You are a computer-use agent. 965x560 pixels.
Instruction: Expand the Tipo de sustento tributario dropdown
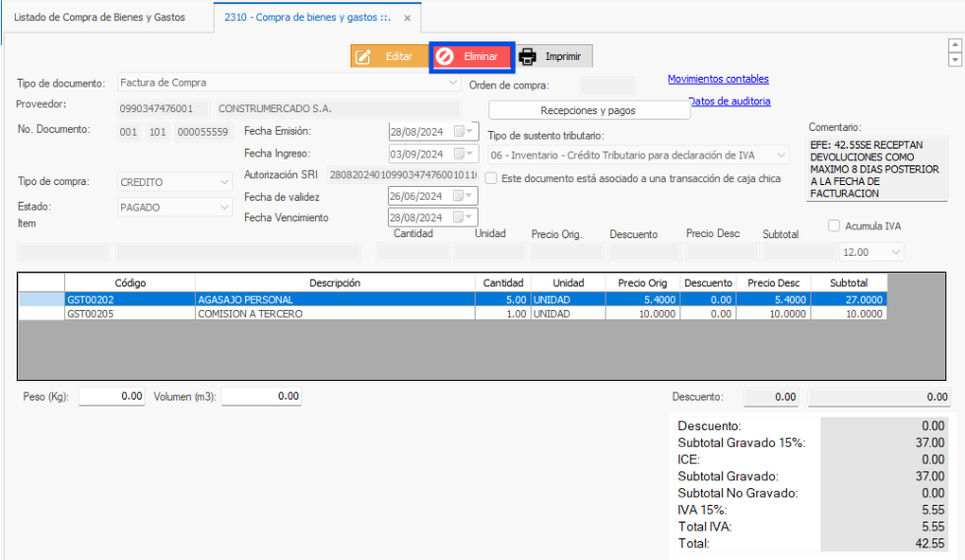[781, 156]
